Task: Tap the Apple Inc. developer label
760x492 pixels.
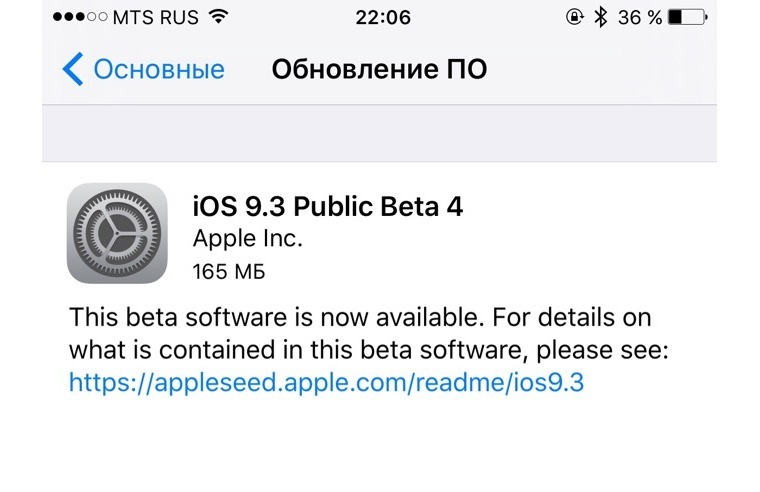Action: tap(246, 239)
